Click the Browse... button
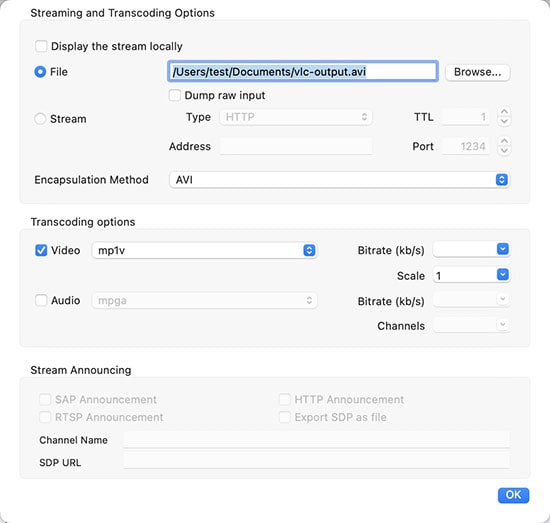The image size is (550, 523). [x=477, y=72]
